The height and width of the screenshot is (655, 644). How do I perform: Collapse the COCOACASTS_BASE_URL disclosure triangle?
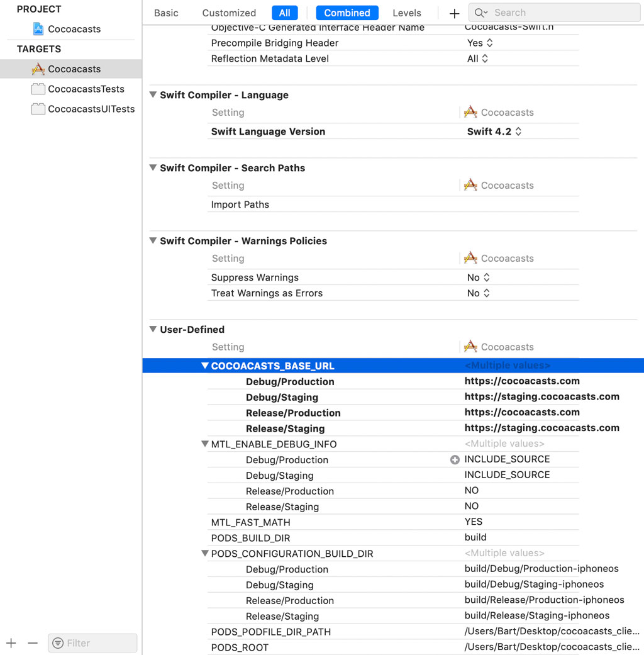pyautogui.click(x=204, y=366)
